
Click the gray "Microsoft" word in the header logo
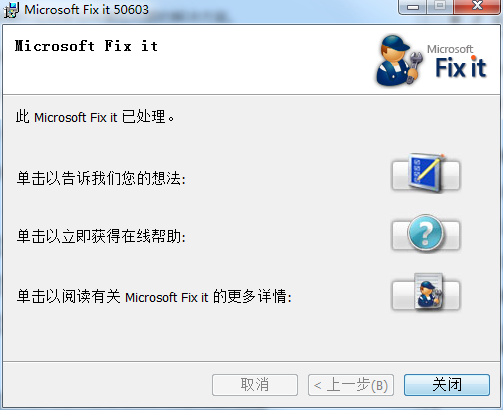coord(450,49)
